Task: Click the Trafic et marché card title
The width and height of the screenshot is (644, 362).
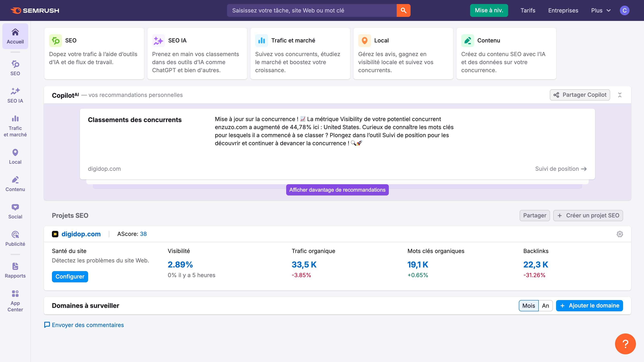Action: pyautogui.click(x=293, y=40)
